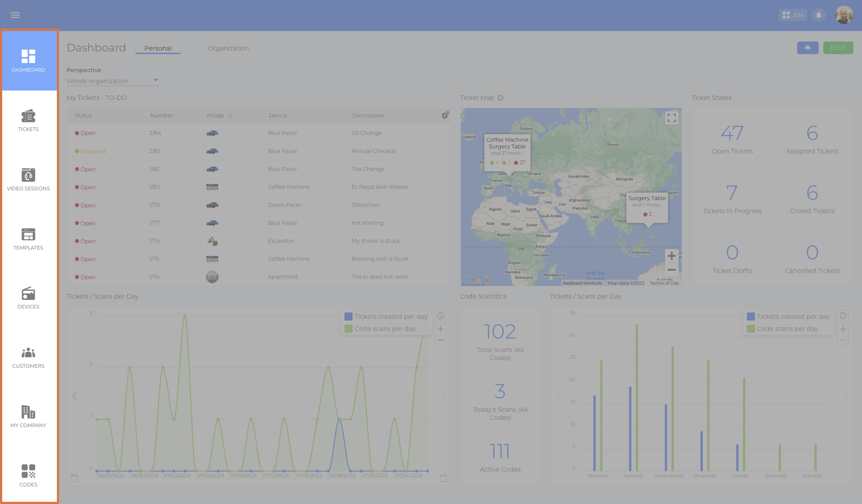Toggle Code scans per day legend

(381, 328)
